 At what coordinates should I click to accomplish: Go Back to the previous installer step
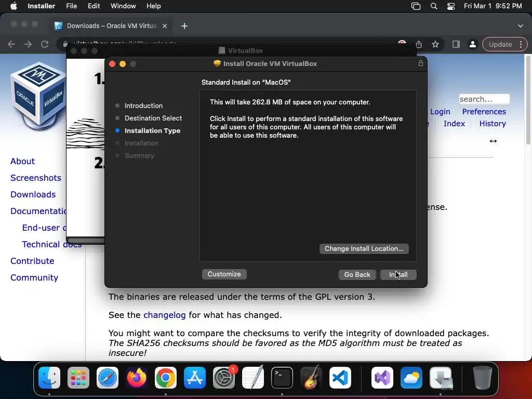tap(357, 274)
